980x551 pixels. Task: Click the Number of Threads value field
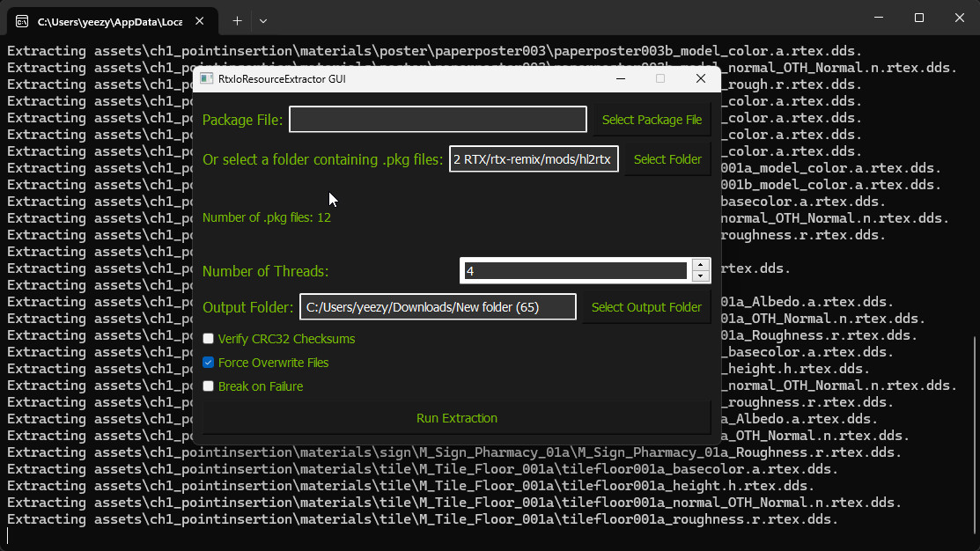(572, 270)
